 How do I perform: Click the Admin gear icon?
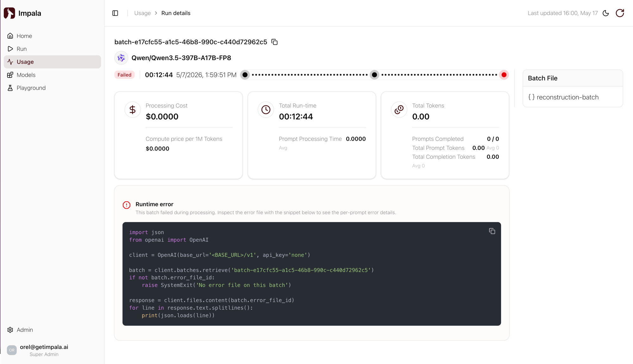(10, 330)
